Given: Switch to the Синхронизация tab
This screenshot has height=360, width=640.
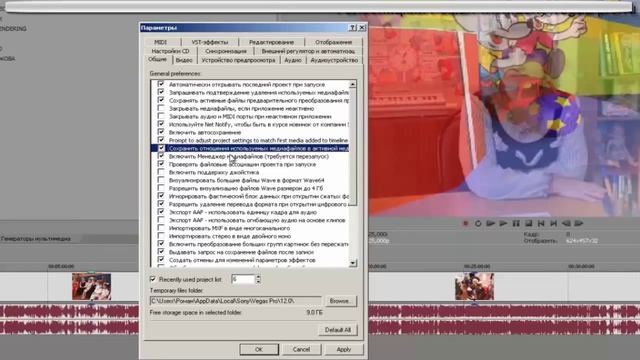Looking at the screenshot, I should [x=226, y=51].
